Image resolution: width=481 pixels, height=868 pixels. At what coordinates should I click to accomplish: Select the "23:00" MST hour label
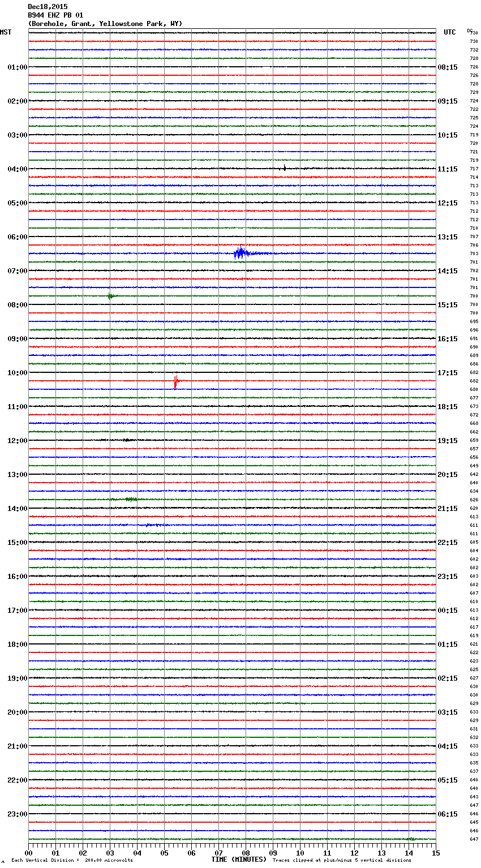tap(18, 814)
